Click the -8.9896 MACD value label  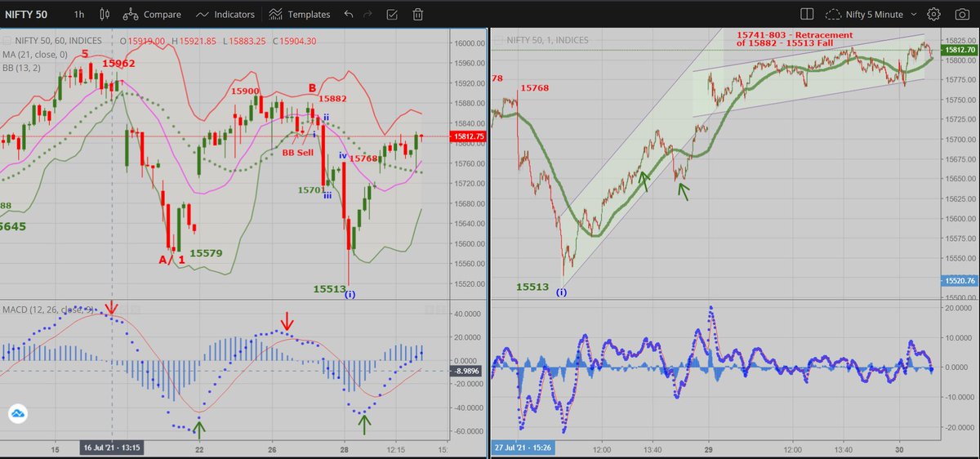click(x=469, y=372)
